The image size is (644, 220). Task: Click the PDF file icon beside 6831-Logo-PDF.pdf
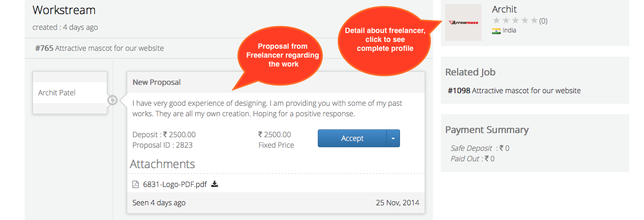tap(136, 184)
